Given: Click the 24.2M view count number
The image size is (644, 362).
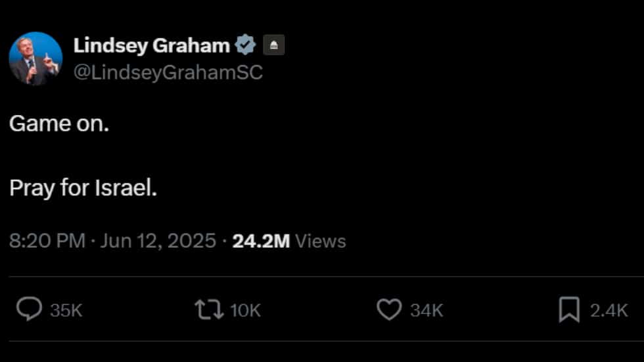Looking at the screenshot, I should click(x=261, y=241).
